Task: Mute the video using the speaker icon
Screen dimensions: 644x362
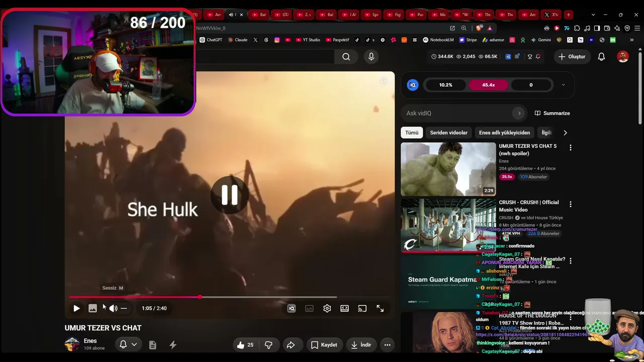Action: coord(113,308)
